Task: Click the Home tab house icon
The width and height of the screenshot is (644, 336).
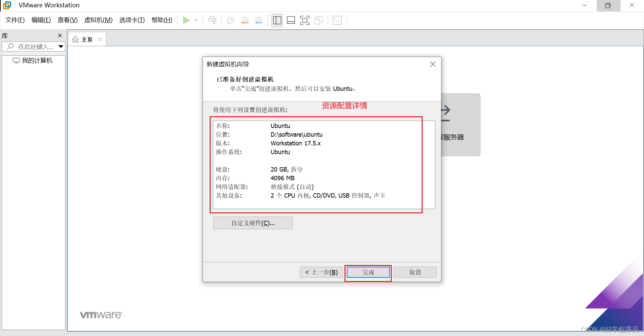Action: (75, 40)
